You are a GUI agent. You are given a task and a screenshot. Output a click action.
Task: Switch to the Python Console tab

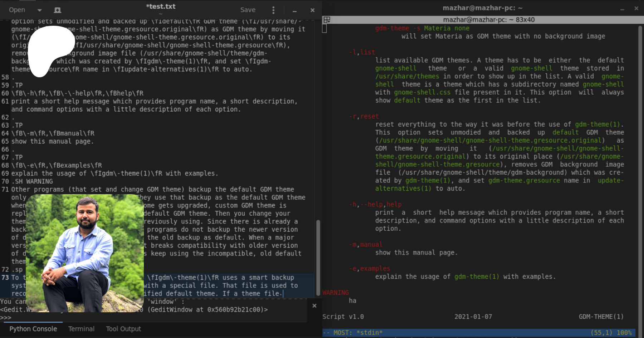pos(33,329)
